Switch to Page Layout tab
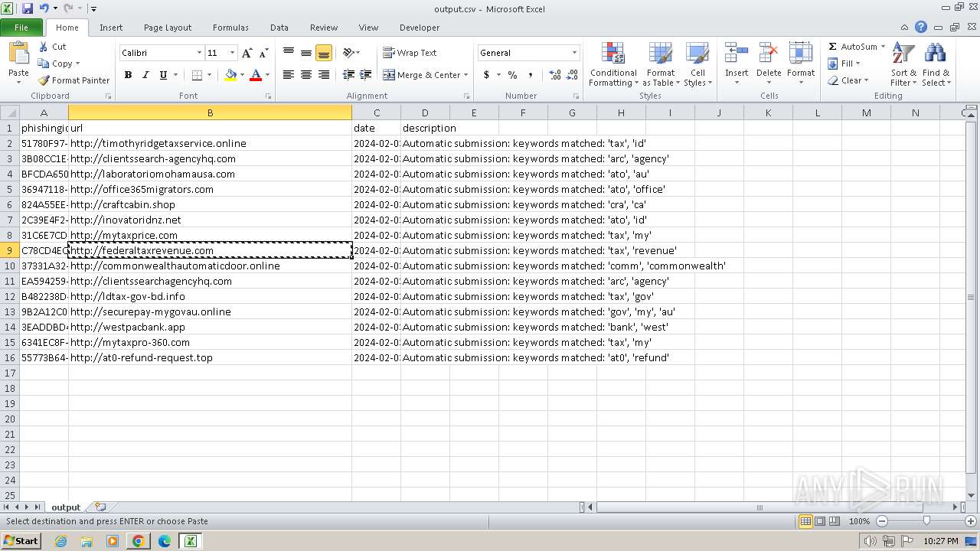 [168, 28]
